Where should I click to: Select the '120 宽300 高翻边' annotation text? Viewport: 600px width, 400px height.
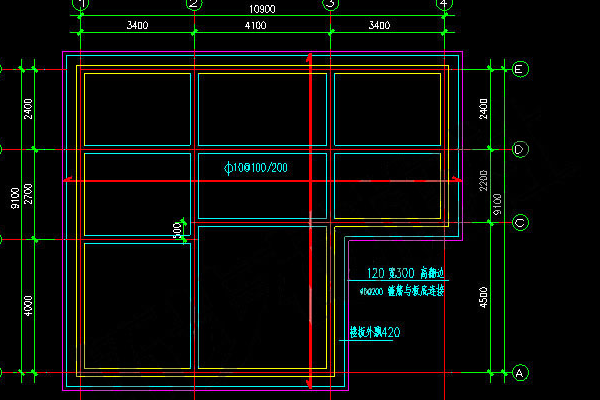coord(405,273)
